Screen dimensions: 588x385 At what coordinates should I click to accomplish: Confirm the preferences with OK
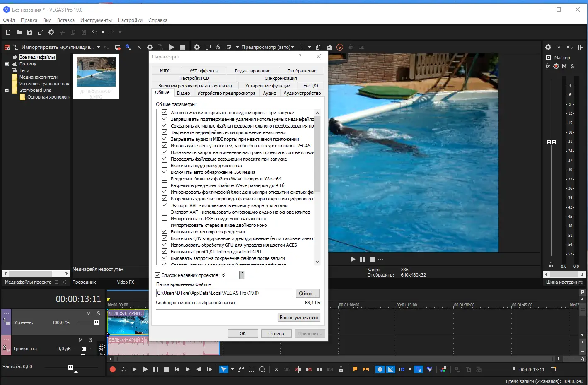click(243, 334)
